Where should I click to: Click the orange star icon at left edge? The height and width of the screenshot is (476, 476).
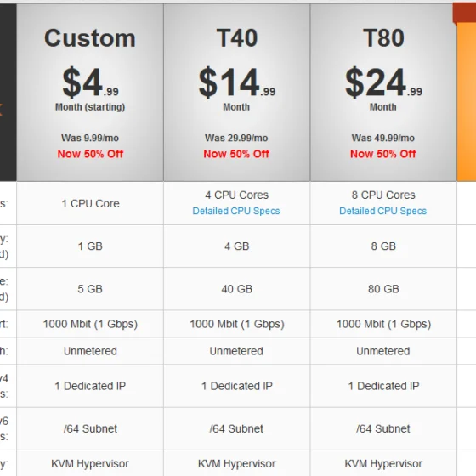tap(1, 110)
